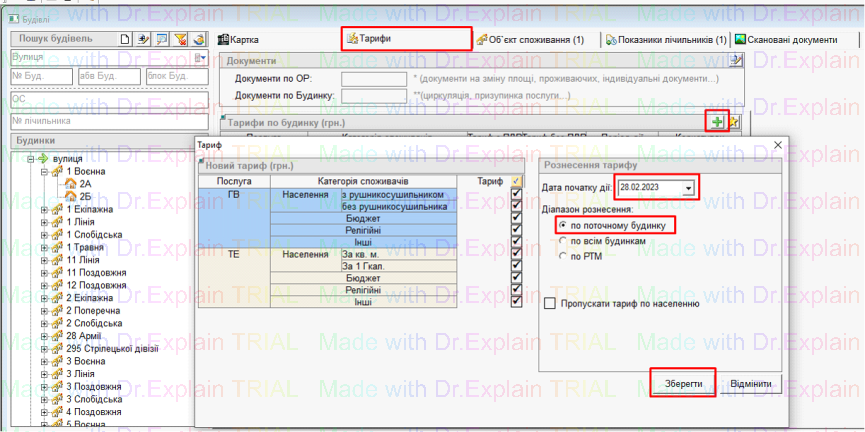Select the 'по поточному будинку' radio option
Viewport: 865px width, 432px height.
[x=561, y=225]
